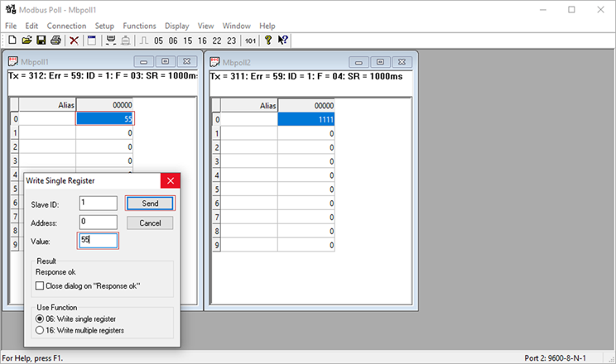616x364 pixels.
Task: Click function 05 toolbar button
Action: point(158,41)
